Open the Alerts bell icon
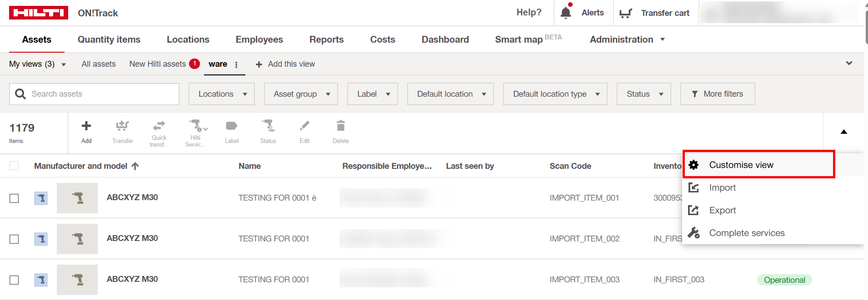The image size is (868, 300). (x=566, y=13)
